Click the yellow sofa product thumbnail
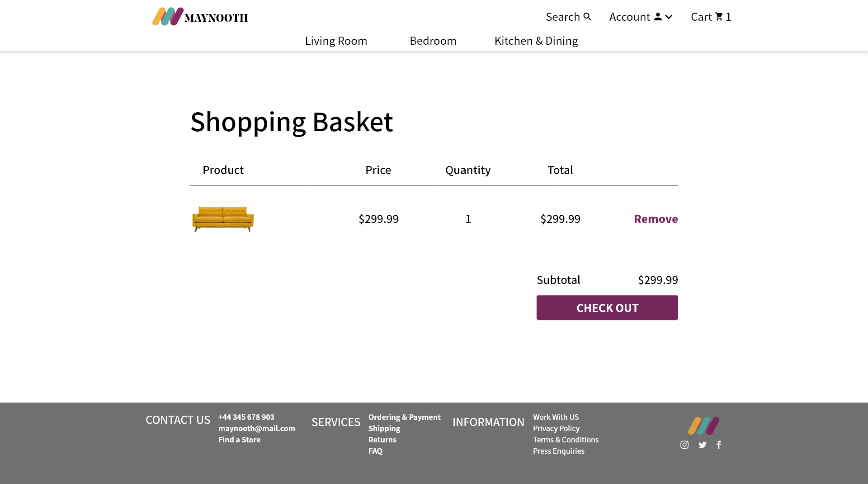This screenshot has width=868, height=484. (222, 218)
